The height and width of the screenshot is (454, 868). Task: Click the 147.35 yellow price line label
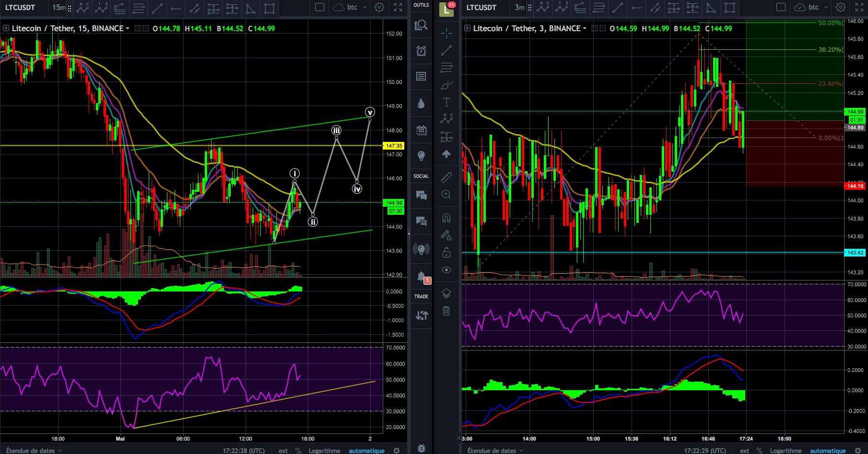pyautogui.click(x=394, y=145)
